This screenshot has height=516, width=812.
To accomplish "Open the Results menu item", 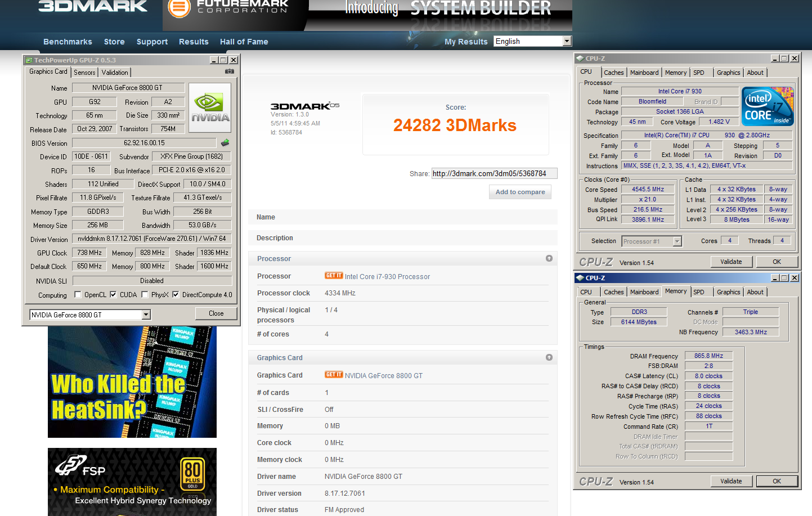I will click(x=194, y=42).
